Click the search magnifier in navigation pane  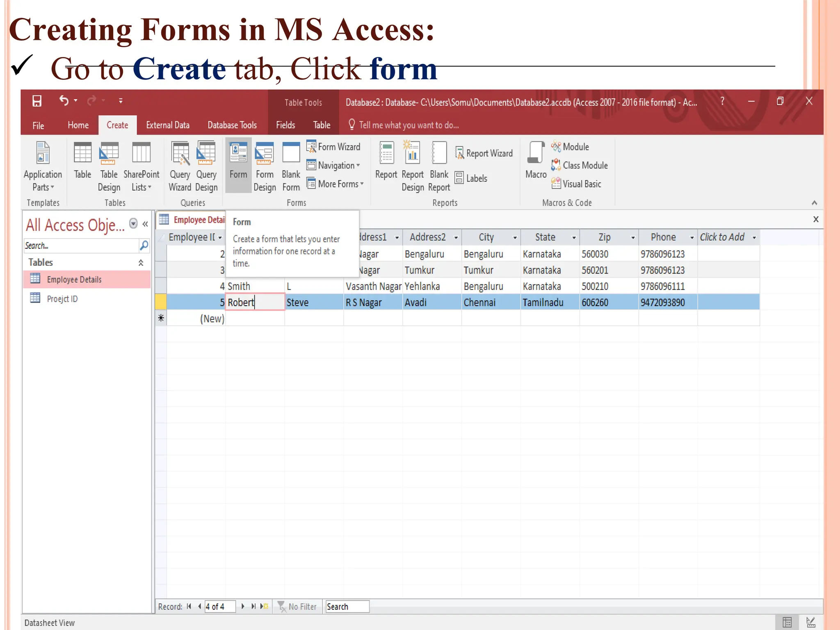(144, 245)
